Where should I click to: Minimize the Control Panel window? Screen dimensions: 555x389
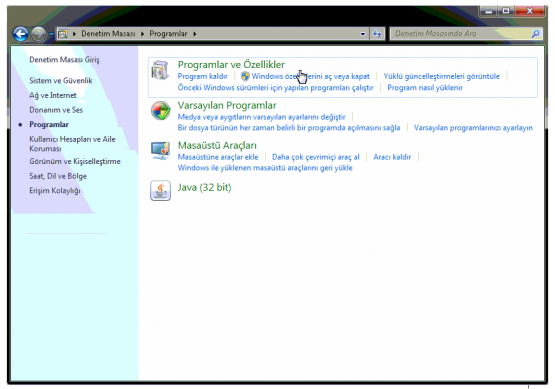click(489, 11)
